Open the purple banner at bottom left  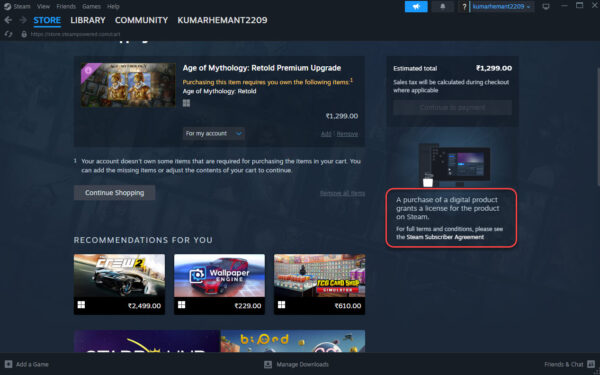pyautogui.click(x=147, y=341)
